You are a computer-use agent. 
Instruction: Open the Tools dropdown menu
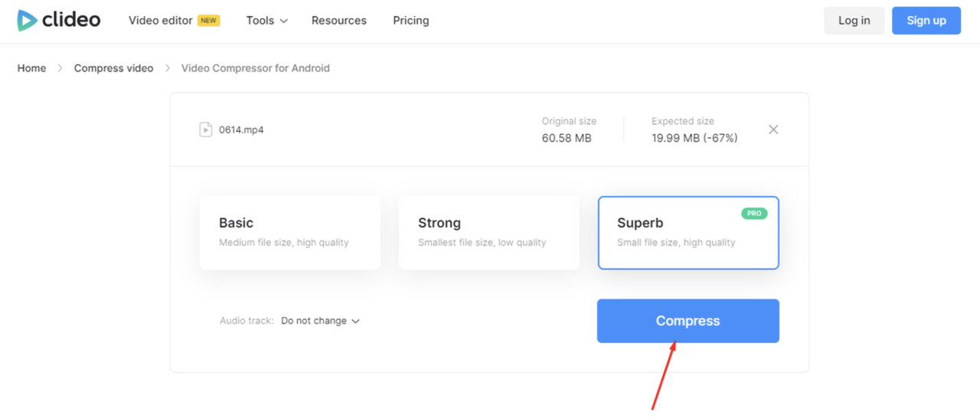(x=266, y=21)
